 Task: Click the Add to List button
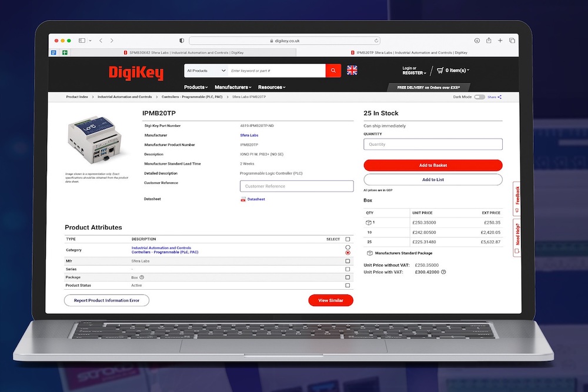[433, 179]
